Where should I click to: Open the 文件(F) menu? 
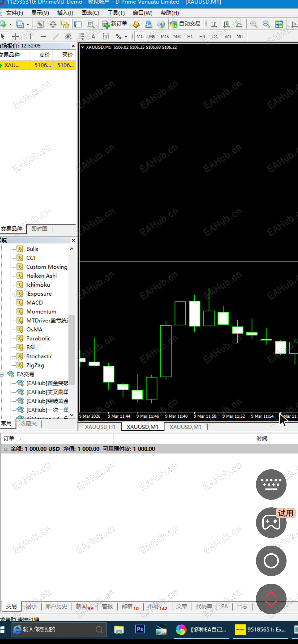point(15,13)
